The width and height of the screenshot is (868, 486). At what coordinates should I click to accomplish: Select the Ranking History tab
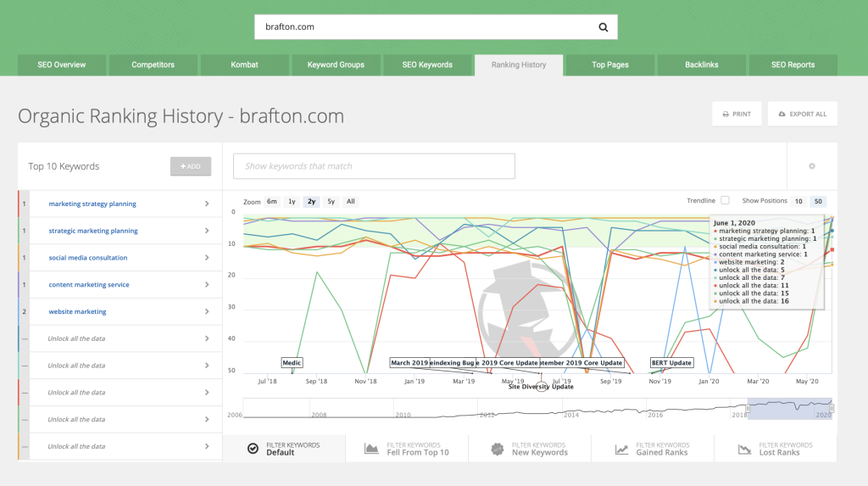point(519,64)
